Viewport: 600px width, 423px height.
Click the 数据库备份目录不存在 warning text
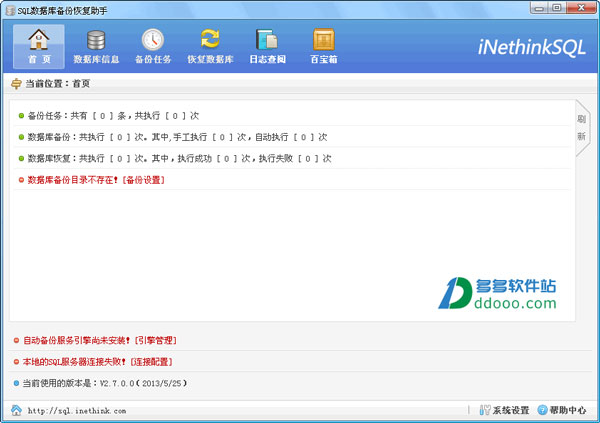coord(73,180)
